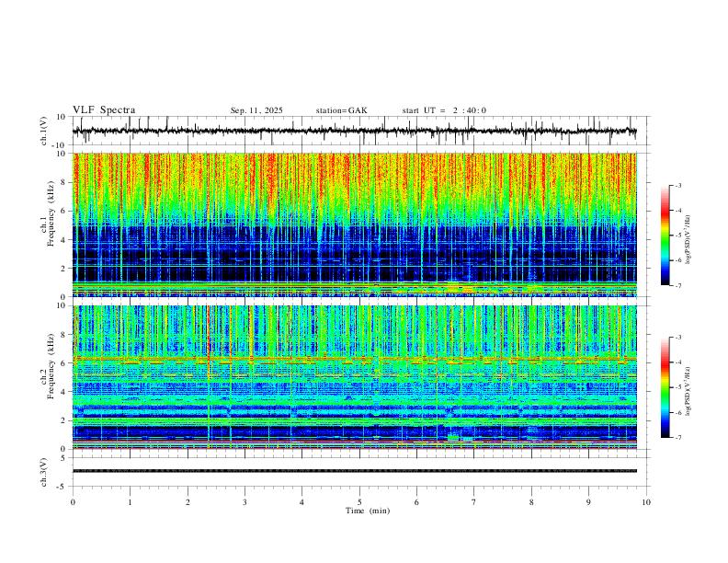Click time axis tick label "2"

[x=188, y=502]
